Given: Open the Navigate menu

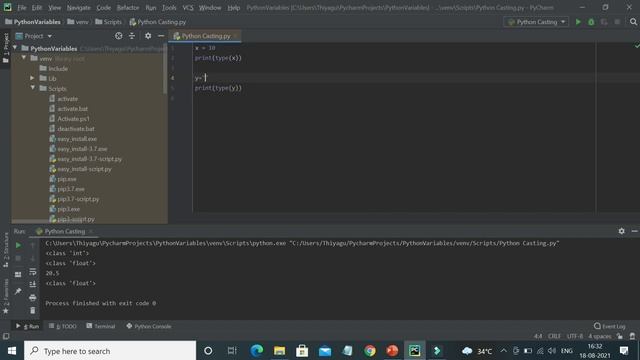Looking at the screenshot, I should [x=78, y=8].
